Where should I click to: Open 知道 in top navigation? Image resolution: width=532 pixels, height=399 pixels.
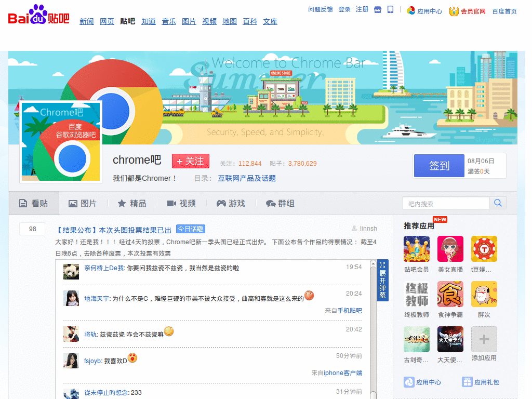click(149, 21)
